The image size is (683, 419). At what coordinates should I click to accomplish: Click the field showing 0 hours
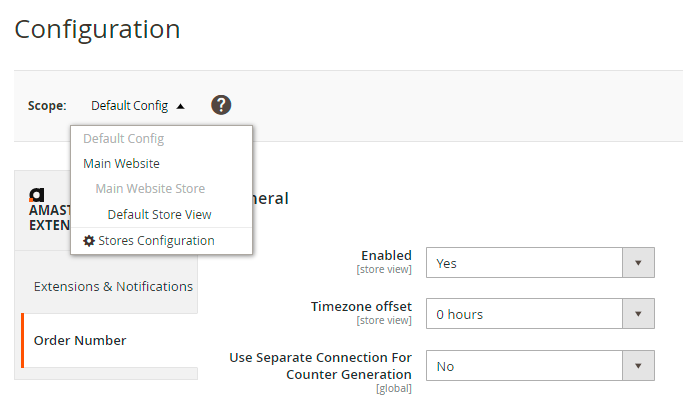(x=524, y=314)
